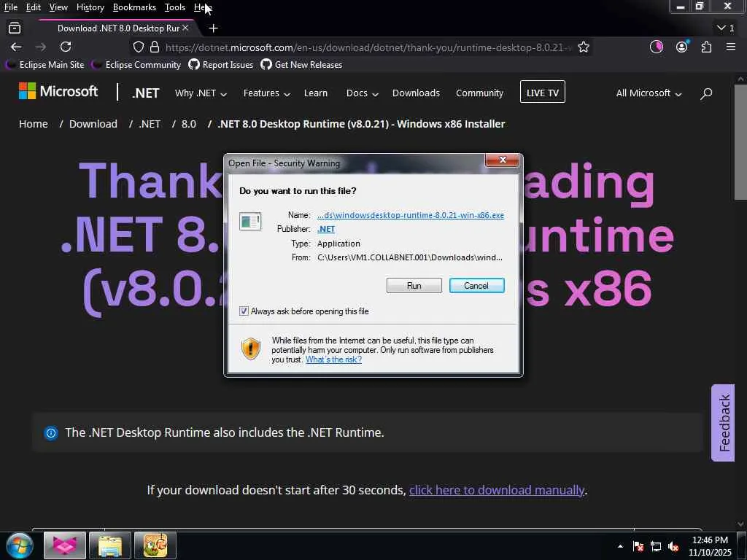Open the site search magnifier icon
This screenshot has height=560, width=747.
[x=706, y=93]
